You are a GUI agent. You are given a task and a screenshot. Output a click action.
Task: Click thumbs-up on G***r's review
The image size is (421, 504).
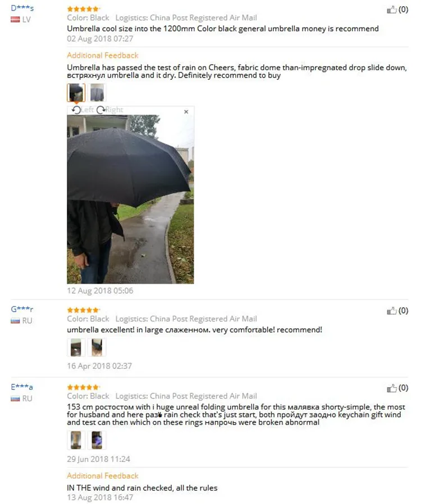tap(392, 311)
